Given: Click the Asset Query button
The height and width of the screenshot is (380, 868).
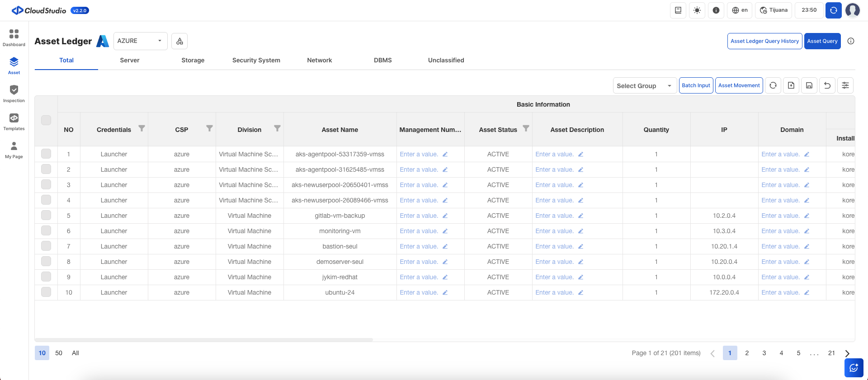Looking at the screenshot, I should [x=822, y=41].
